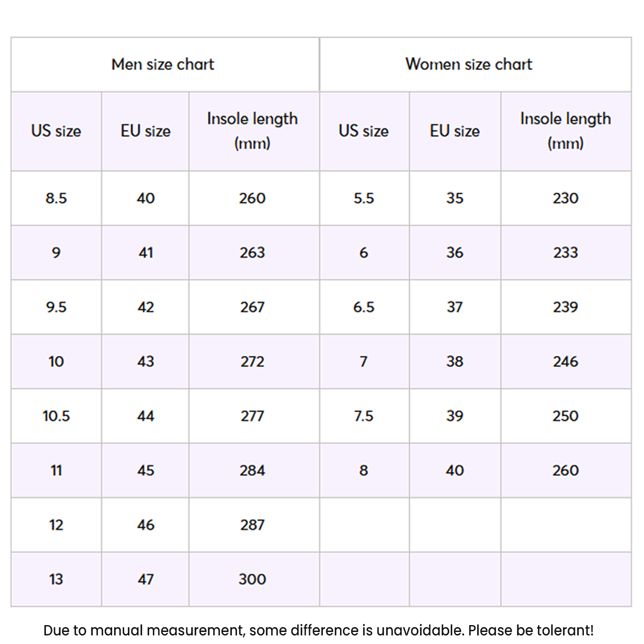Click the "Men size chart" header
Viewport: 644px width, 644px height.
[x=163, y=64]
